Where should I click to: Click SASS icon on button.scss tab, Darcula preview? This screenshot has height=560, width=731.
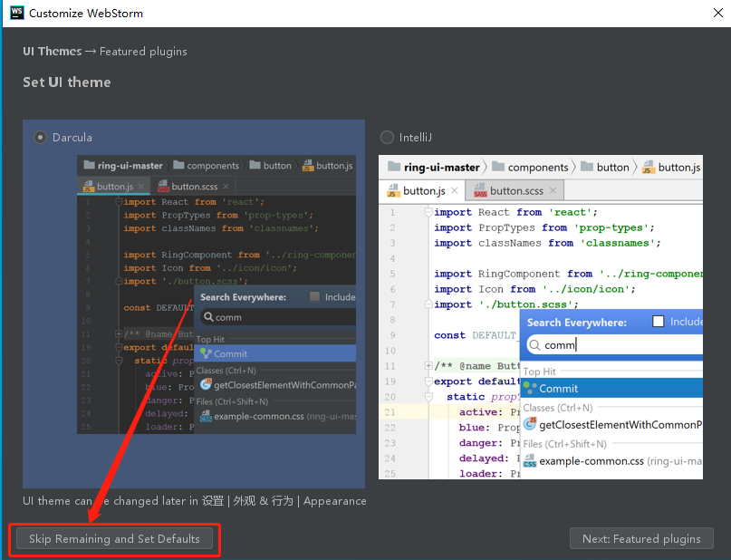point(163,187)
